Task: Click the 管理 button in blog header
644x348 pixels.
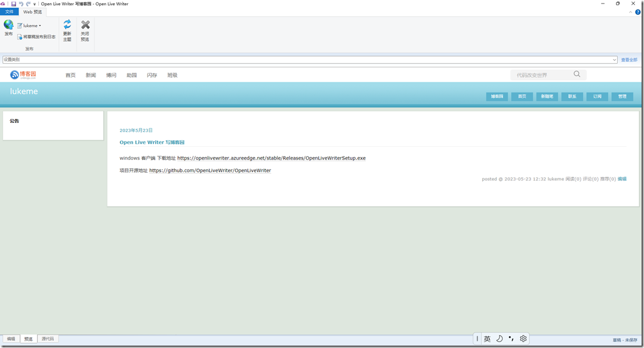Action: 623,97
